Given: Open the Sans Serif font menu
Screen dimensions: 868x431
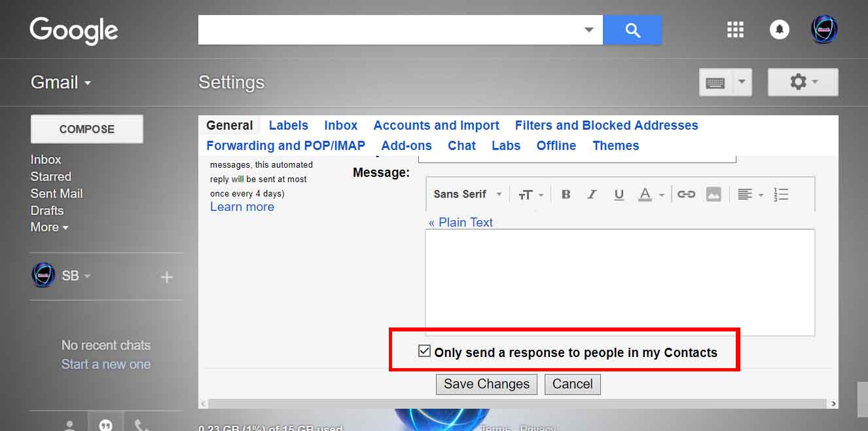Looking at the screenshot, I should click(465, 194).
